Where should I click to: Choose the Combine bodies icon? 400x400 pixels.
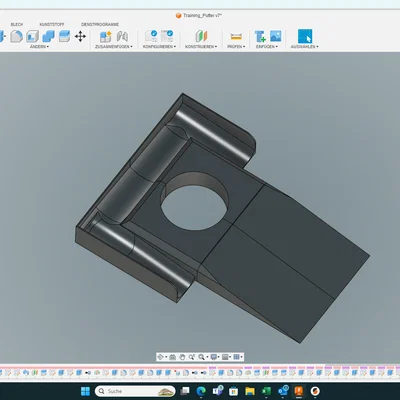[48, 36]
